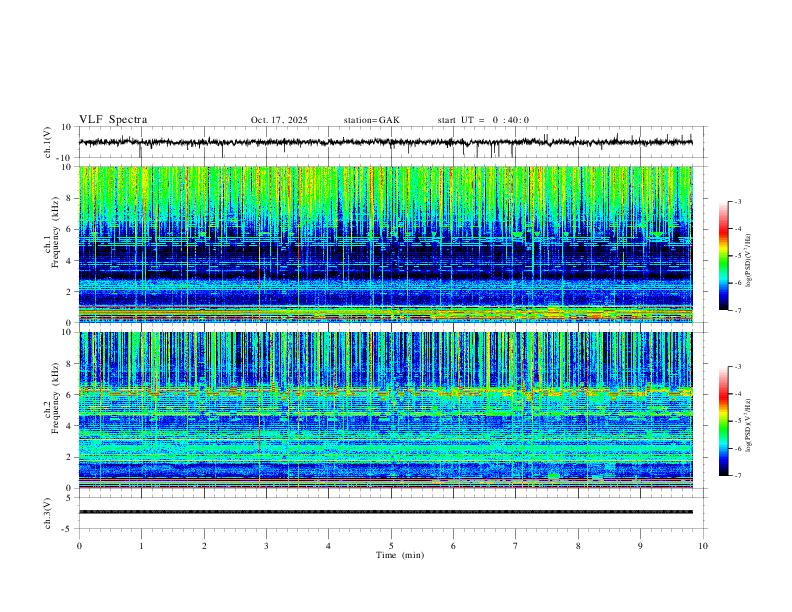Select the "start UT = 0 :40: 0" text

point(483,120)
